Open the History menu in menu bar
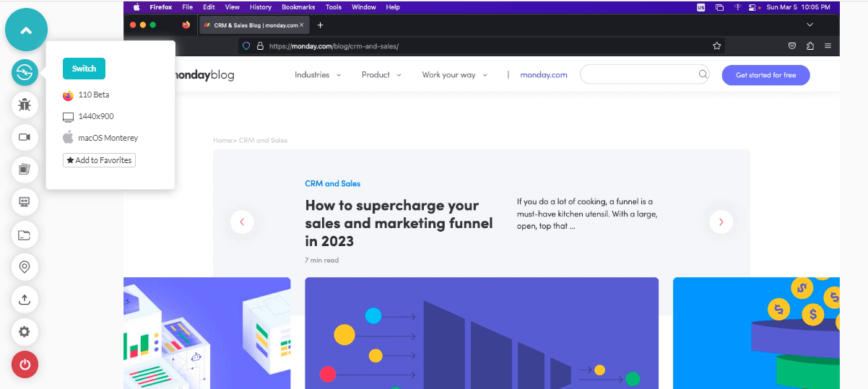868x389 pixels. coord(261,7)
